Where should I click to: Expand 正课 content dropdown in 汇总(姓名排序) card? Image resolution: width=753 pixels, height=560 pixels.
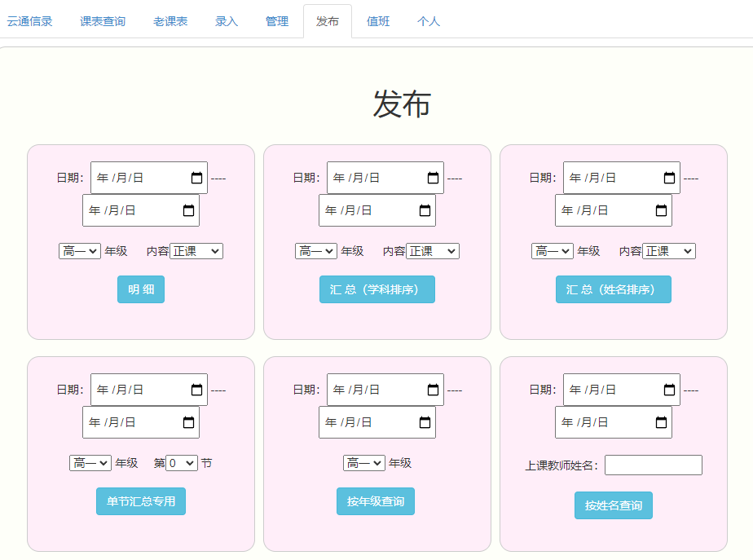(668, 251)
